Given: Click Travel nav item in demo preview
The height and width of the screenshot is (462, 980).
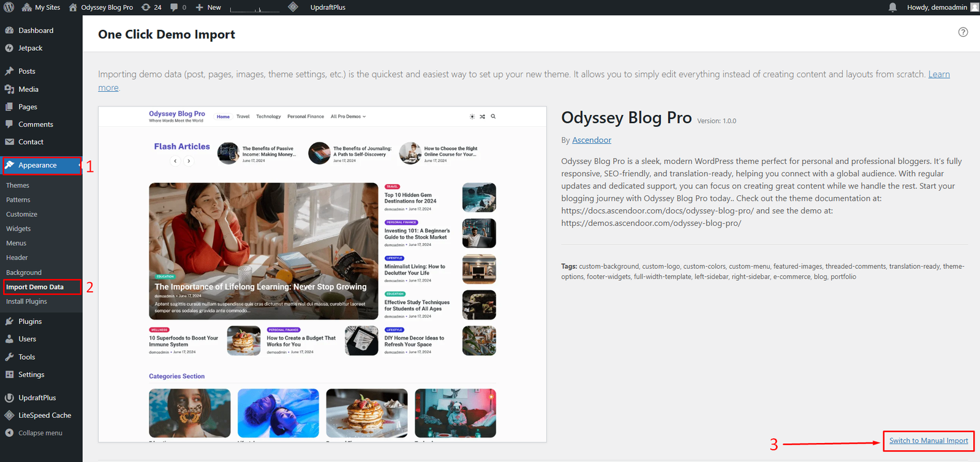Looking at the screenshot, I should coord(243,116).
